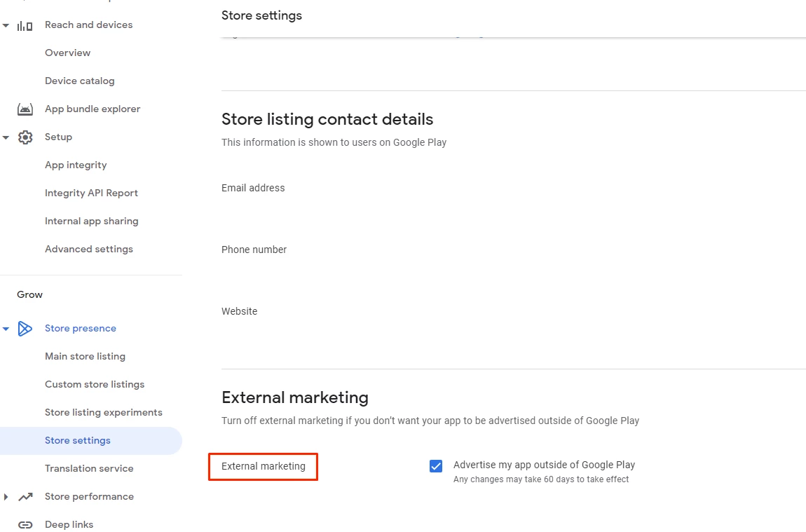Collapse the Setup section arrow
Image resolution: width=806 pixels, height=532 pixels.
[6, 137]
